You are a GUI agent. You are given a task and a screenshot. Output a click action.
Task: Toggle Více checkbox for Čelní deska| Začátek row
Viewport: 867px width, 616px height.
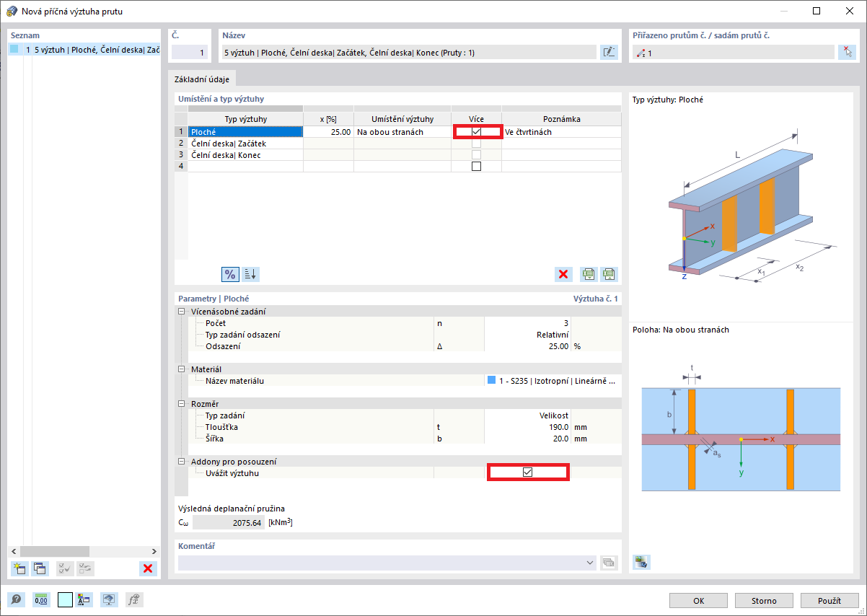[476, 144]
